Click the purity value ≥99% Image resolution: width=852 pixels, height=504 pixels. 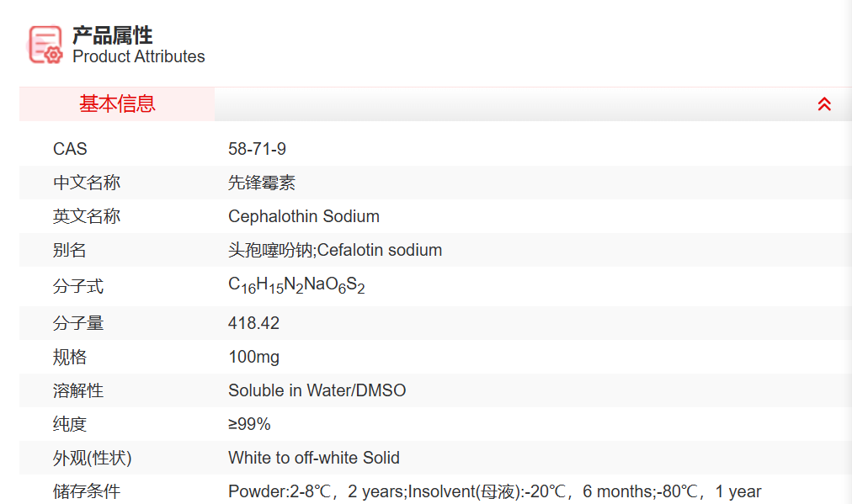(x=249, y=424)
